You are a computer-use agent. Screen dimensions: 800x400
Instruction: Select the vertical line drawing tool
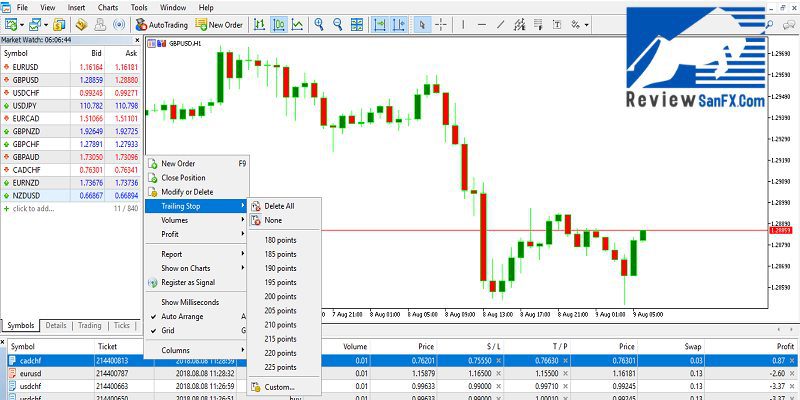(463, 24)
